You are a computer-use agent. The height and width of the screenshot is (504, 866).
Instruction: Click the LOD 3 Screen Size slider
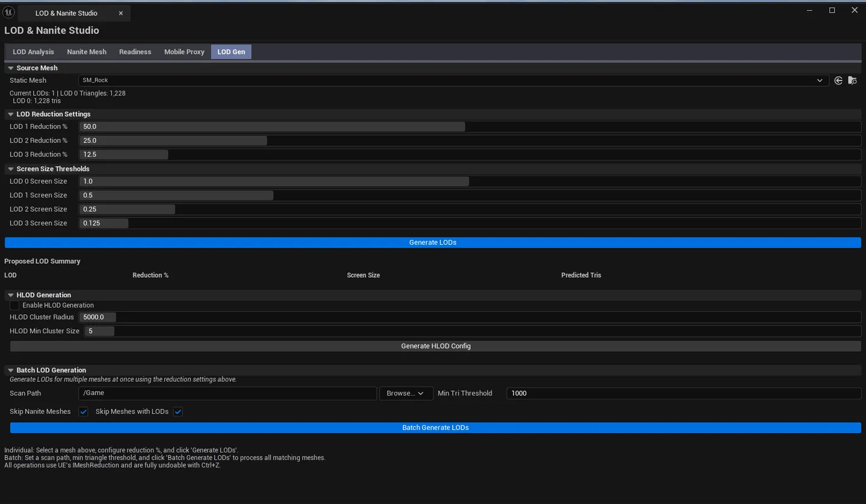pos(470,223)
